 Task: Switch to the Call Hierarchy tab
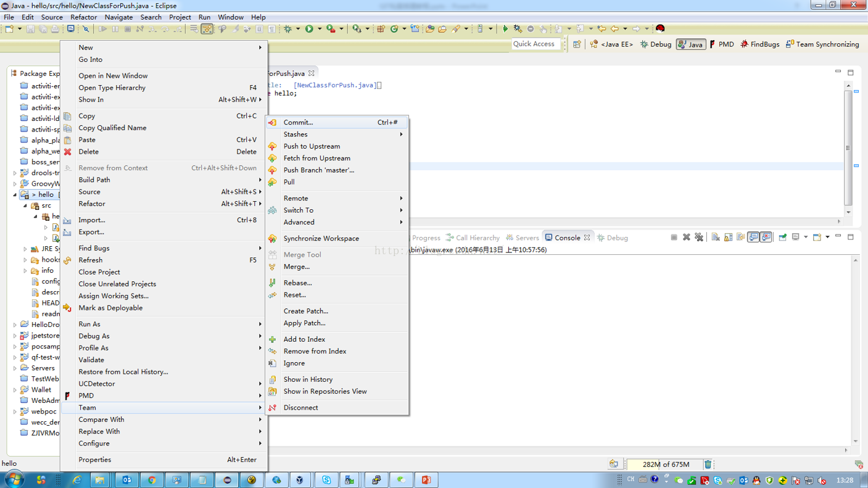coord(473,238)
